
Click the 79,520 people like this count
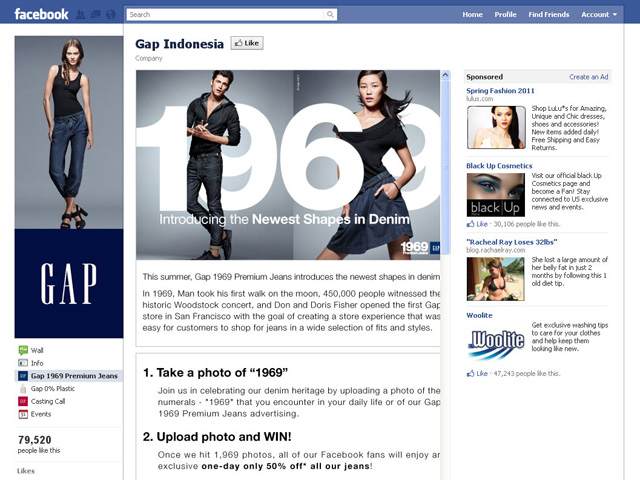(39, 444)
